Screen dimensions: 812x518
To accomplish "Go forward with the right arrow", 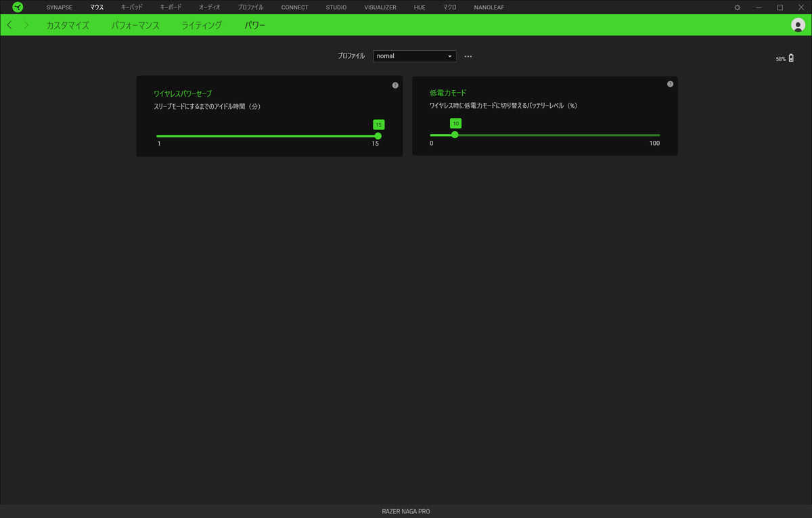I will pos(26,25).
